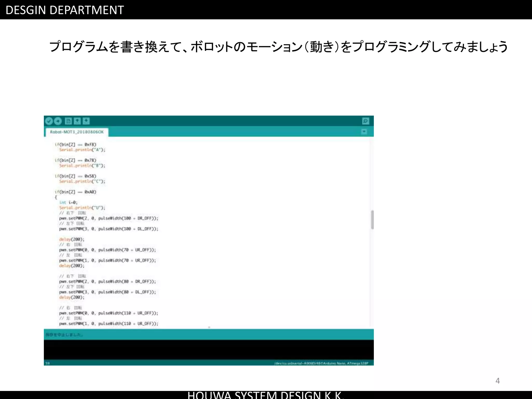
Task: Click the line Serial.println("B");
Action: pyautogui.click(x=82, y=166)
